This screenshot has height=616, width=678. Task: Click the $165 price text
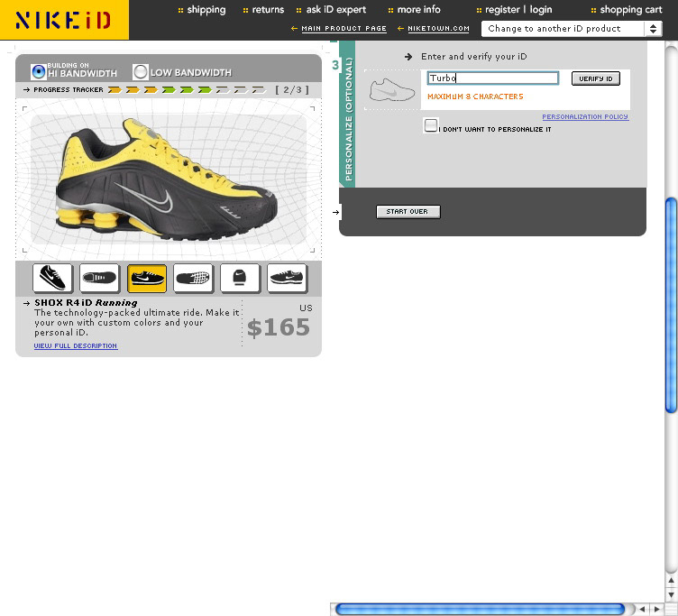pos(279,327)
